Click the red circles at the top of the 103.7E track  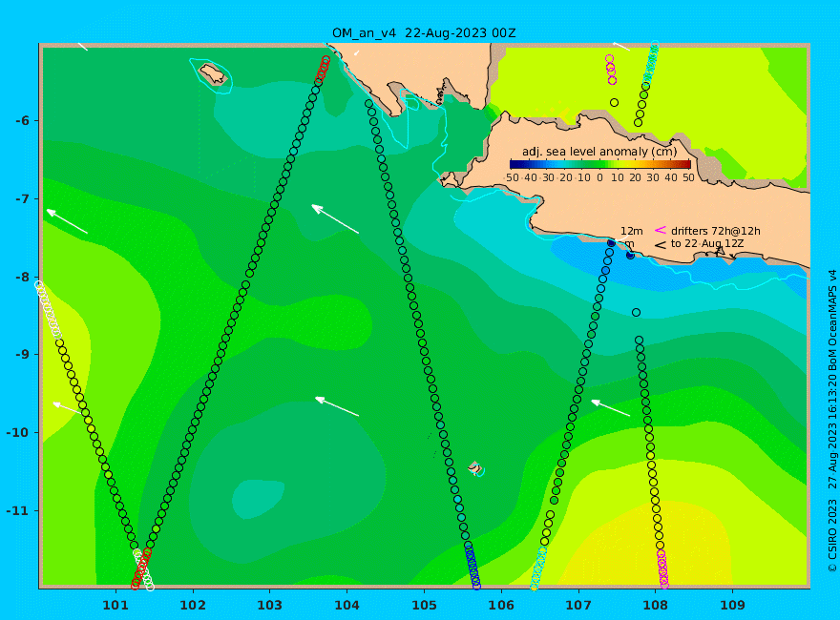click(323, 71)
